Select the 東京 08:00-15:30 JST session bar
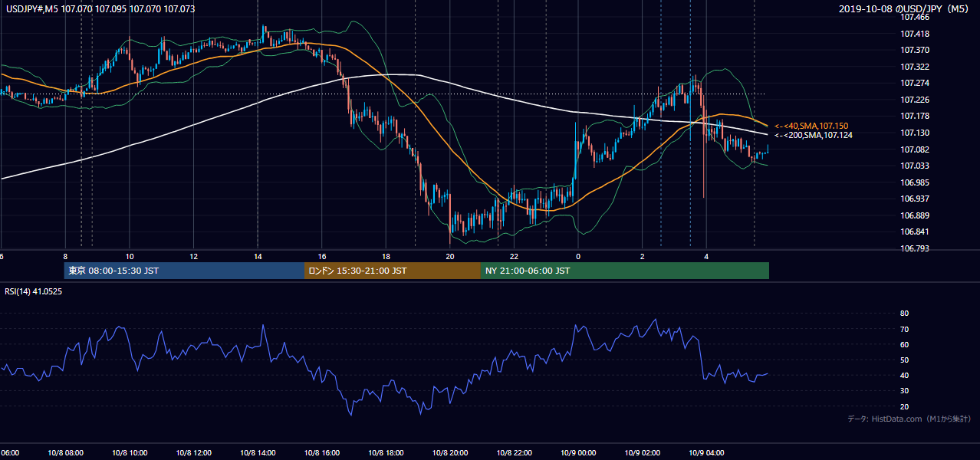This screenshot has height=460, width=980. tap(184, 271)
